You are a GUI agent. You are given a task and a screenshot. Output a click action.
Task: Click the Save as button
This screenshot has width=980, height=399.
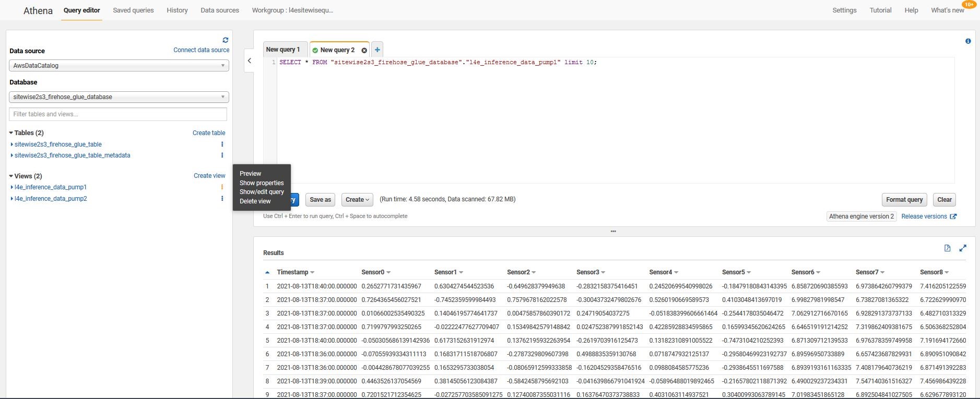click(x=320, y=200)
